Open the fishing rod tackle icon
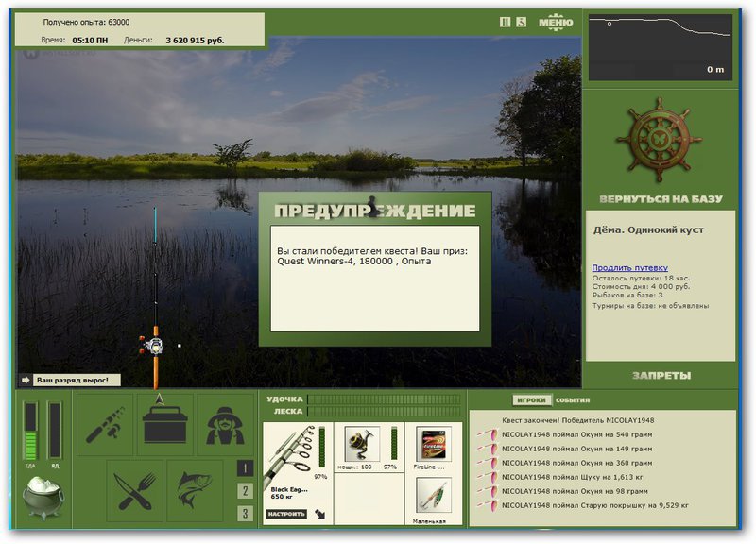The height and width of the screenshot is (544, 756). 105,424
